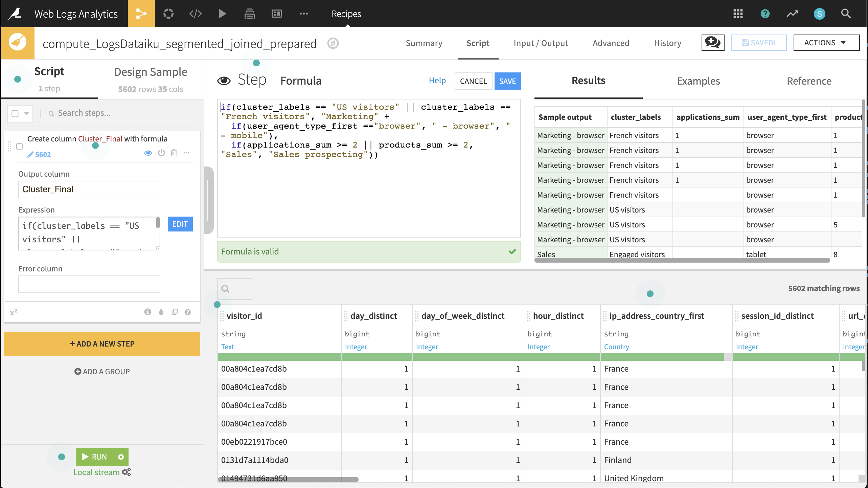Click the help question mark icon

point(765,14)
